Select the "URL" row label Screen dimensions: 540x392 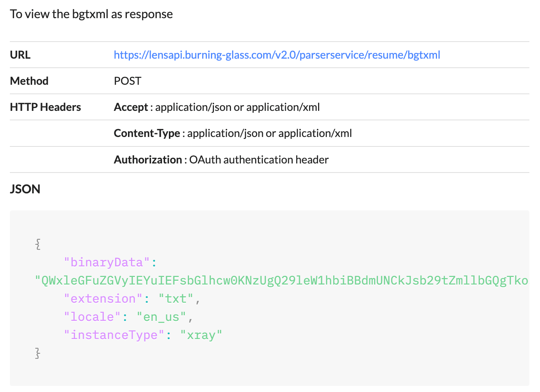pyautogui.click(x=20, y=55)
